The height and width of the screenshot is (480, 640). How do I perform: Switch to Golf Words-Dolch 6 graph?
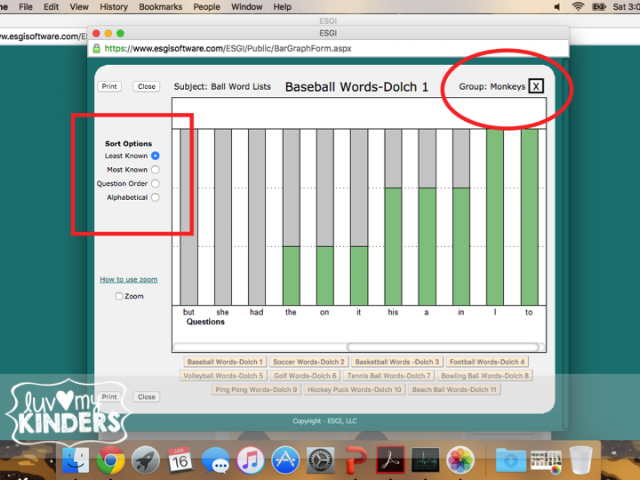click(x=305, y=376)
